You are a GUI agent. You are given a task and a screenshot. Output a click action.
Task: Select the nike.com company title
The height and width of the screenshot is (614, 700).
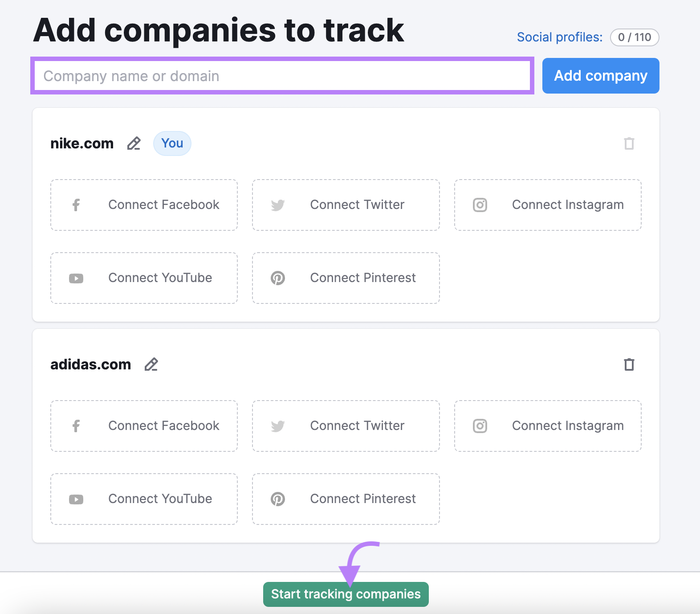(x=82, y=143)
